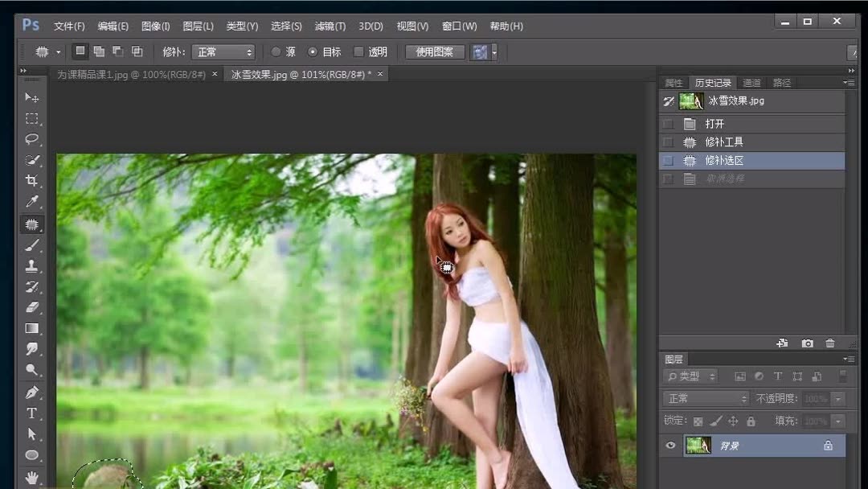The image size is (868, 489).
Task: Hide the 背景 layer visibility eye
Action: (670, 445)
